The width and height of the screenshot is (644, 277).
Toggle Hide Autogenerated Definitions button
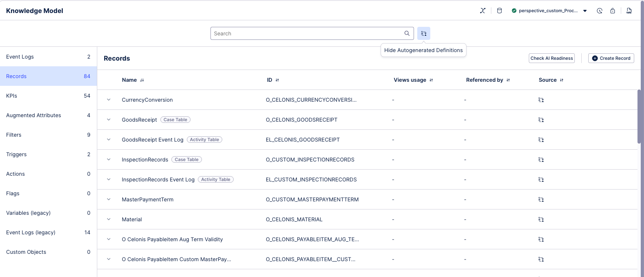424,33
